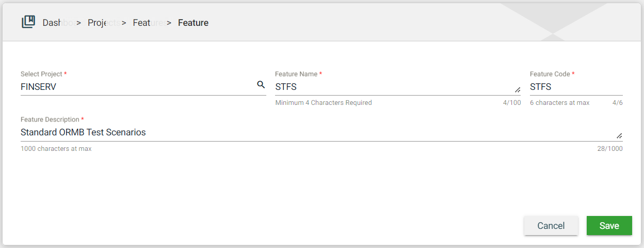
Task: Click the Feature Description label
Action: 50,119
